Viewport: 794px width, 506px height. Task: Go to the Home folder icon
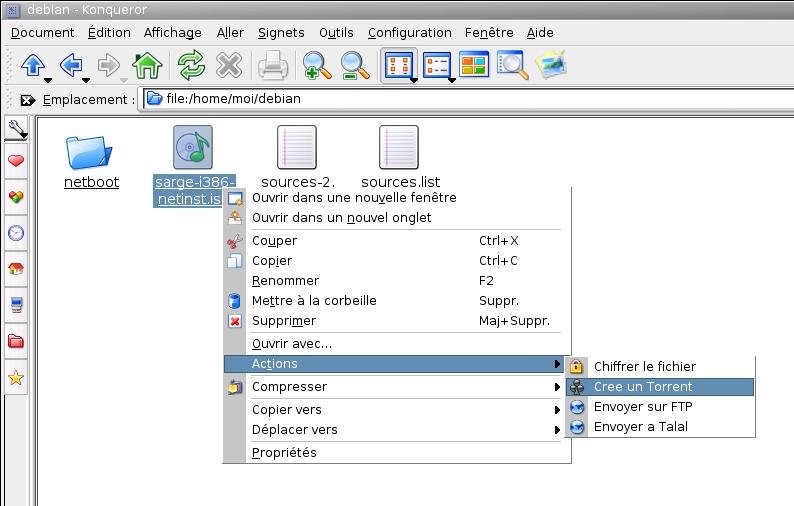147,65
